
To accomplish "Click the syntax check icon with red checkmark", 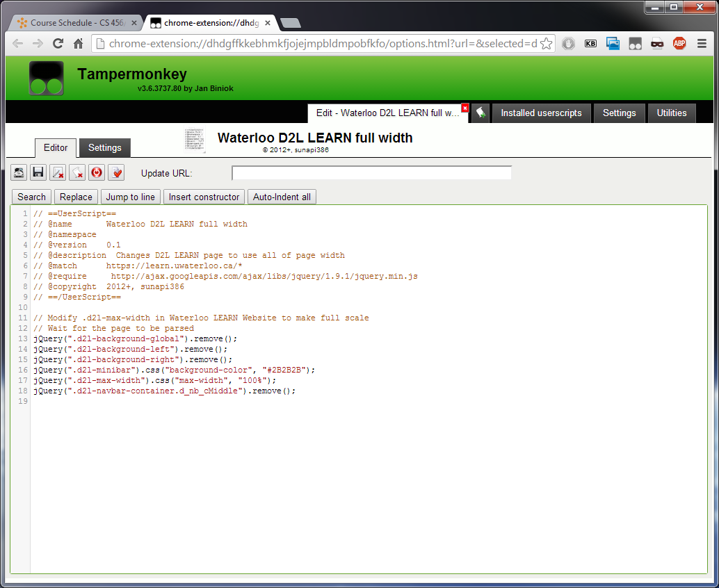I will tap(116, 172).
